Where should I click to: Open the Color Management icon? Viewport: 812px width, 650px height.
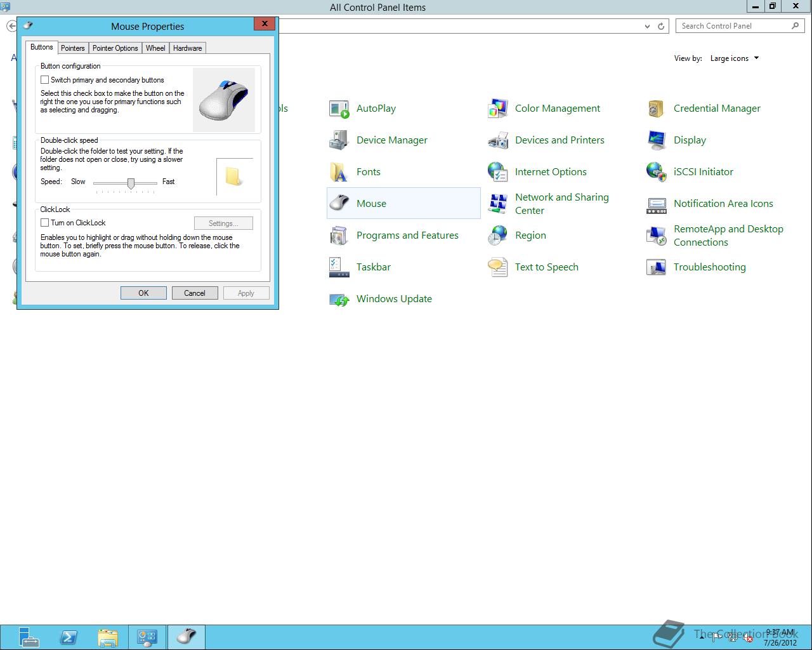coord(498,109)
